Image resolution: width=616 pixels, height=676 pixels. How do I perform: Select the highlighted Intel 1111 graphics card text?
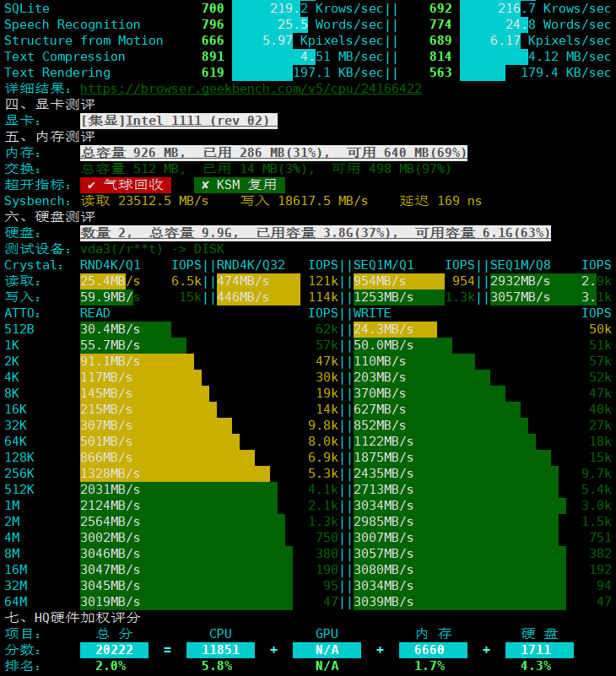pos(179,121)
